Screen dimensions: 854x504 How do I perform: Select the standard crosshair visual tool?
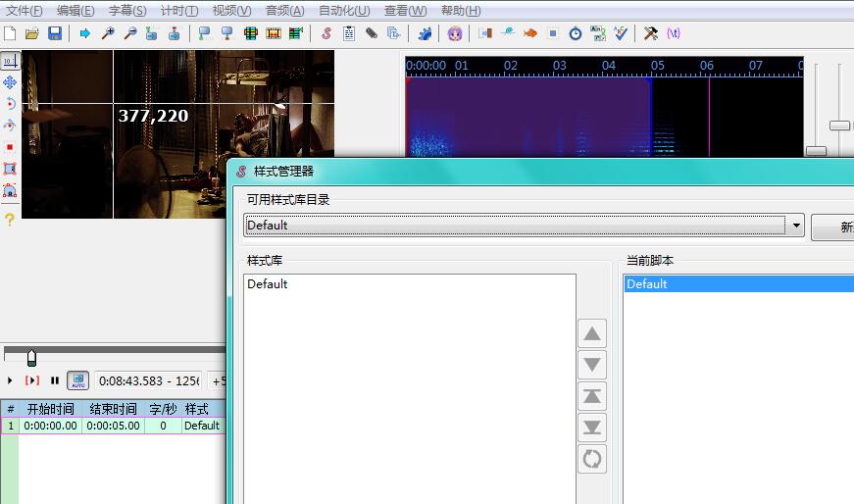click(10, 61)
